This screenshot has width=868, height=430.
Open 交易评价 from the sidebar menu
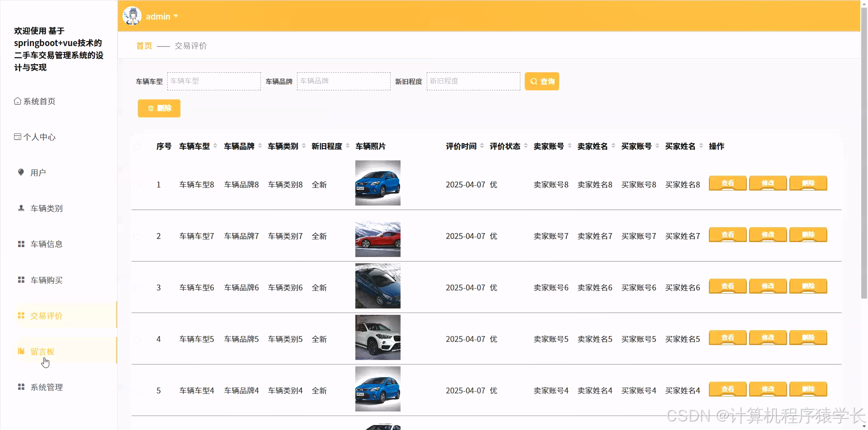coord(47,316)
